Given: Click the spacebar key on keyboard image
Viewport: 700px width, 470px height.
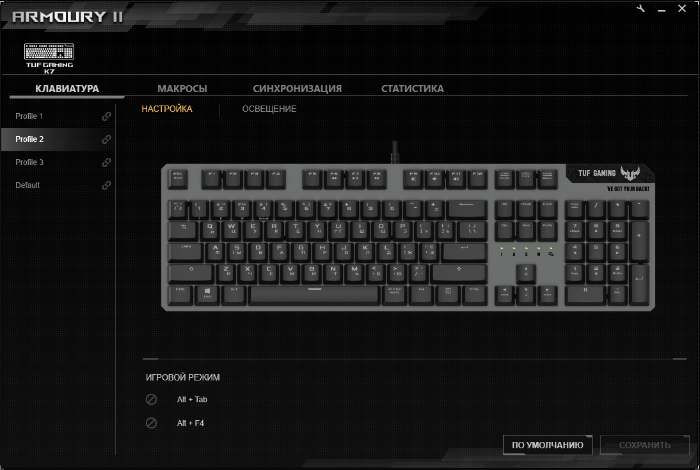Looking at the screenshot, I should click(314, 295).
